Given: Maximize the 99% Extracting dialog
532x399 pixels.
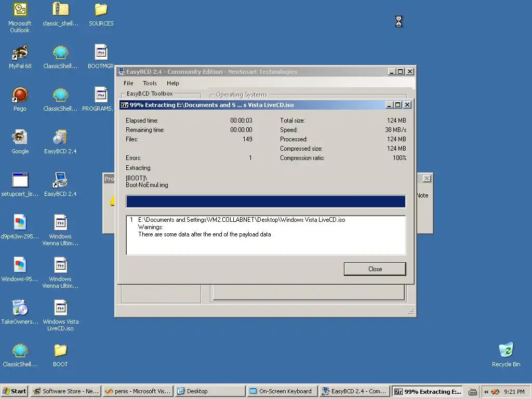Looking at the screenshot, I should point(397,105).
